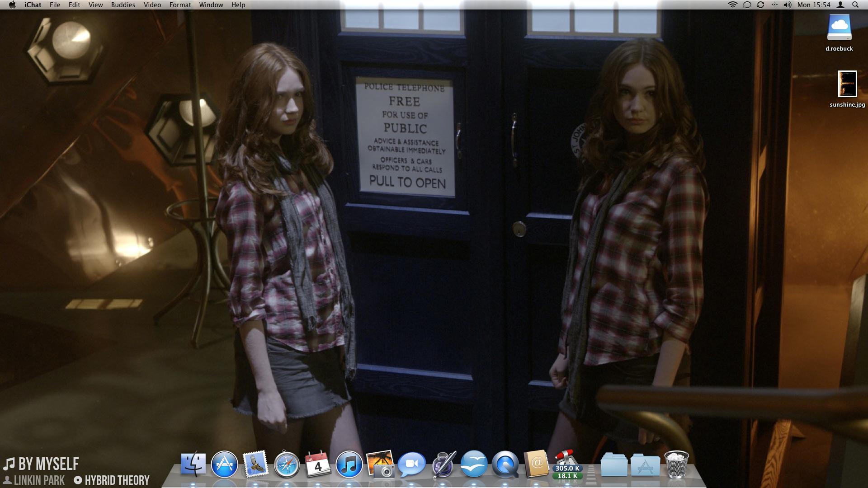Launch iPhoto from the dock
The width and height of the screenshot is (868, 488).
point(380,465)
